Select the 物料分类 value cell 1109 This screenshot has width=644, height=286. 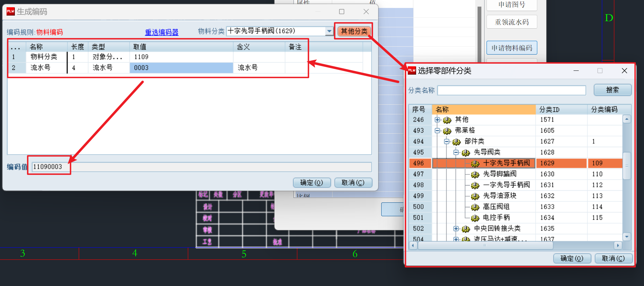pos(181,57)
